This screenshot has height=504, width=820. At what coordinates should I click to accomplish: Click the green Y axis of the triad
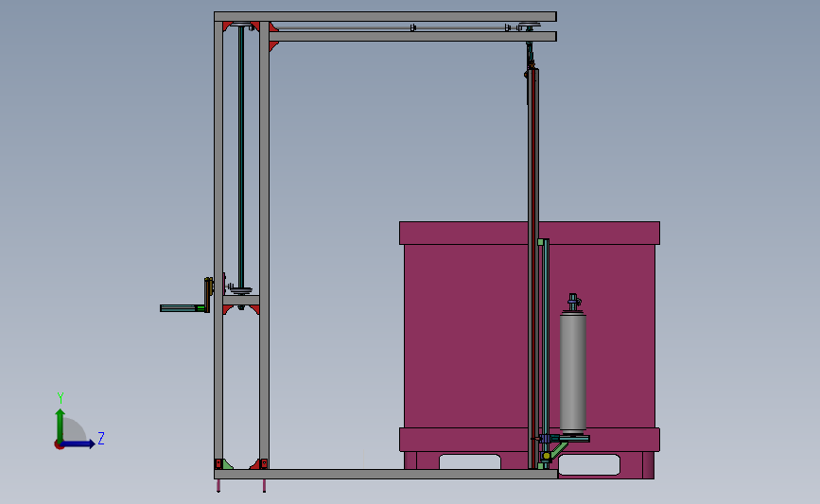[61, 426]
